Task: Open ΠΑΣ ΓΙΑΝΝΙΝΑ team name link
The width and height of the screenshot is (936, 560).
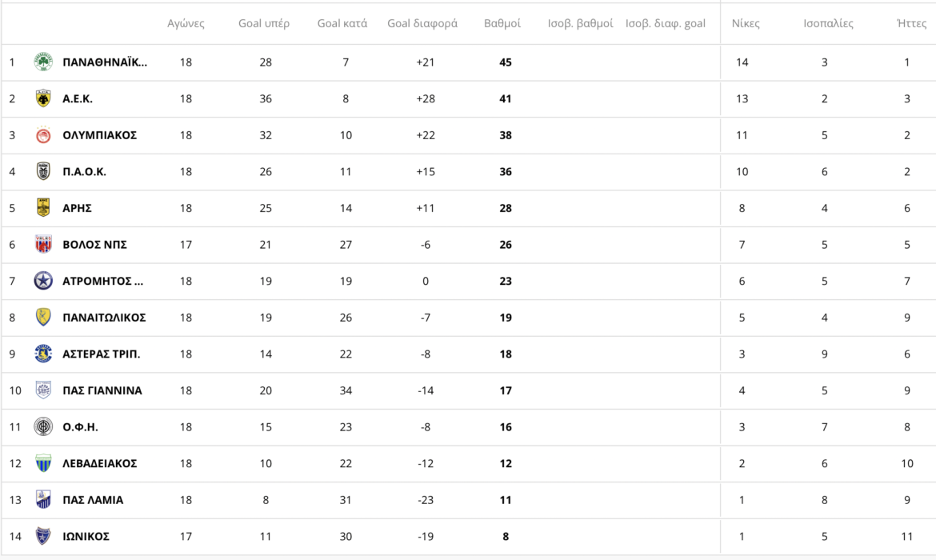Action: pos(102,390)
